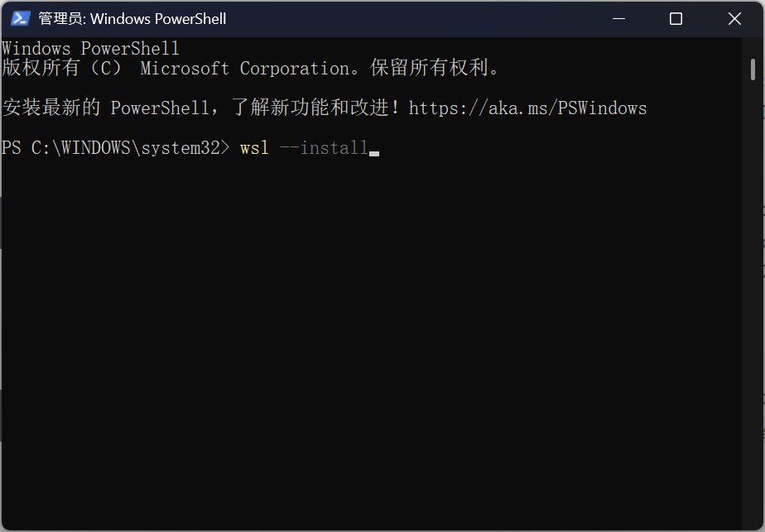Click the typed "wsl" command word

[254, 149]
